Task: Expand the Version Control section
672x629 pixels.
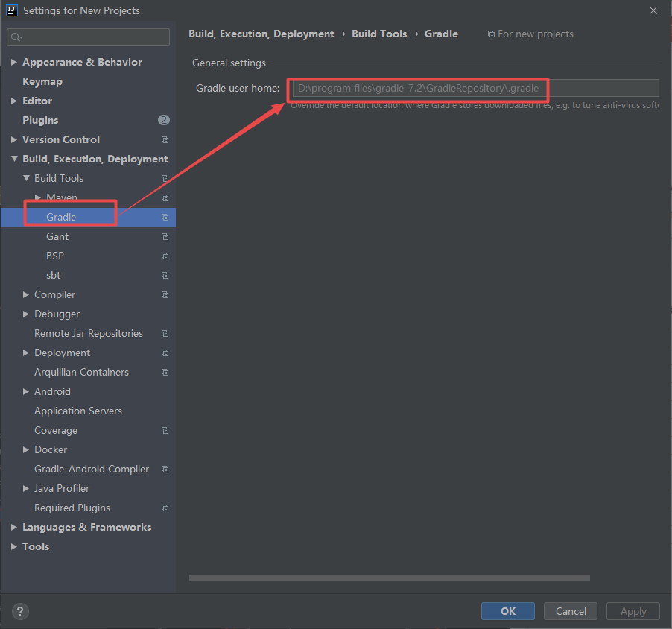Action: (x=13, y=140)
